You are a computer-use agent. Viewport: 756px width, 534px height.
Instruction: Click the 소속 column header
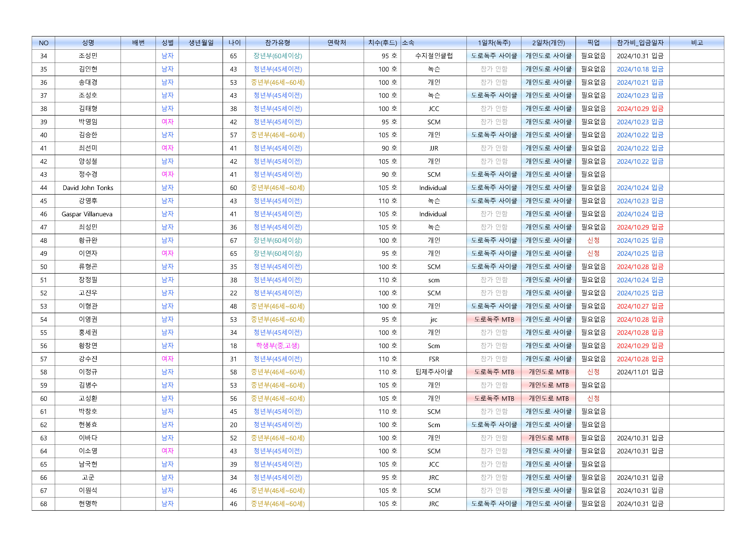[x=434, y=43]
